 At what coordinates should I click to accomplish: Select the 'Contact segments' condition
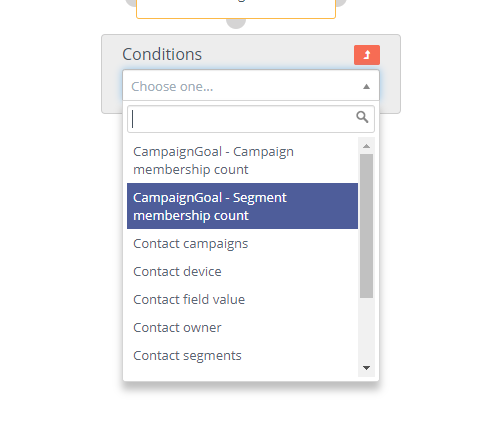242,355
